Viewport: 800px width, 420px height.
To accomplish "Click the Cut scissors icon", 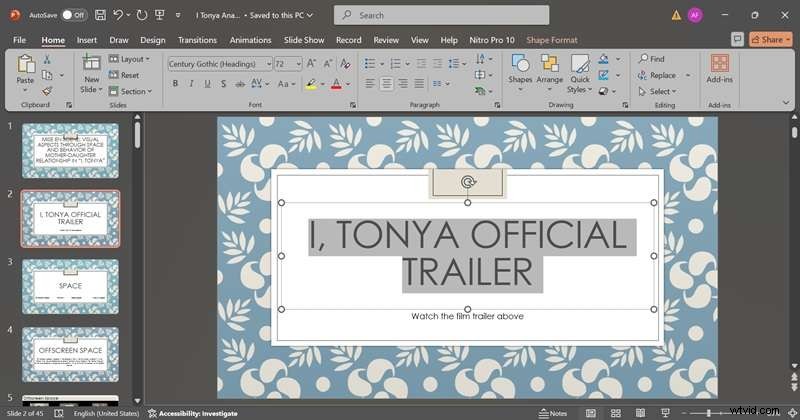I will [47, 59].
